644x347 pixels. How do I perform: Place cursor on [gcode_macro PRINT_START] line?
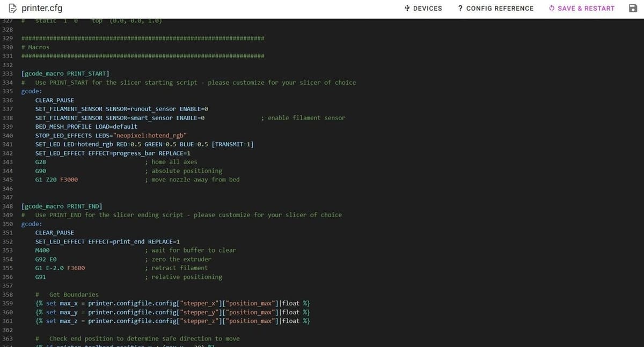click(x=65, y=73)
